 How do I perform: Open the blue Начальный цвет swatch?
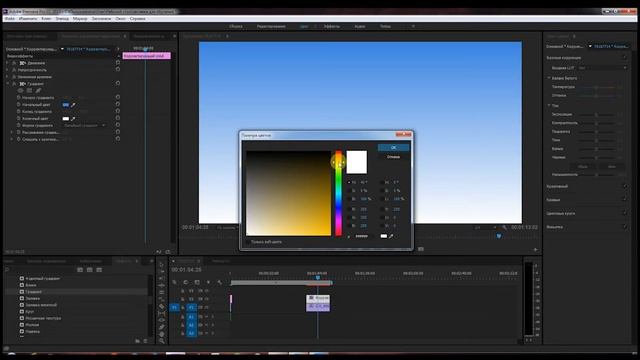coord(66,105)
